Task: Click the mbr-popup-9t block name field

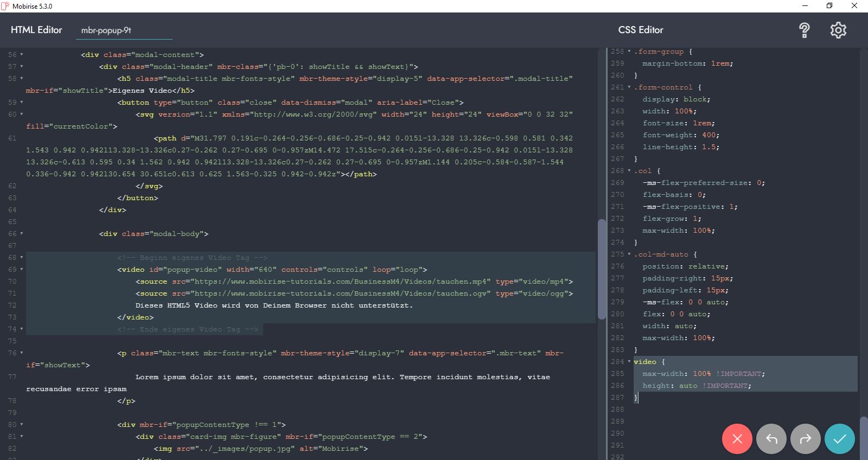Action: coord(124,30)
